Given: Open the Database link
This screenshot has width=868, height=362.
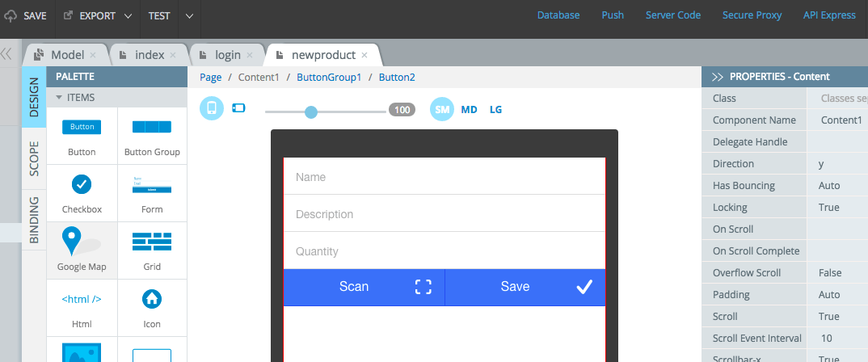Looking at the screenshot, I should tap(558, 15).
